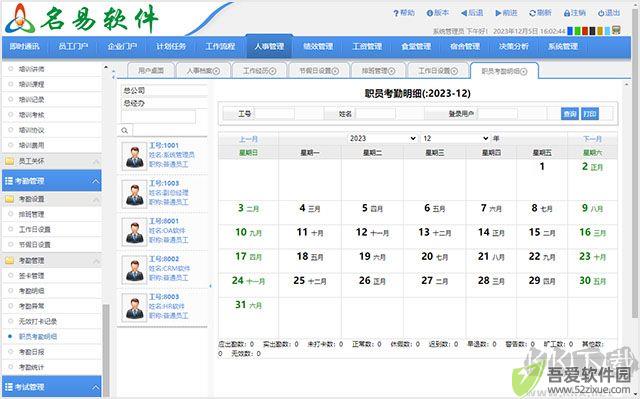Close the 排班管理 tab with its circle icon
Screen dimensions: 640x399
pyautogui.click(x=391, y=71)
